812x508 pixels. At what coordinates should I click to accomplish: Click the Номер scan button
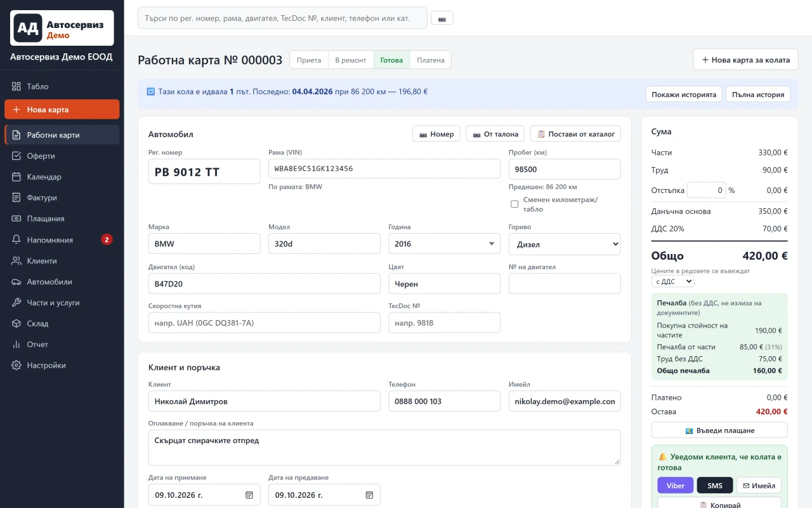tap(436, 134)
